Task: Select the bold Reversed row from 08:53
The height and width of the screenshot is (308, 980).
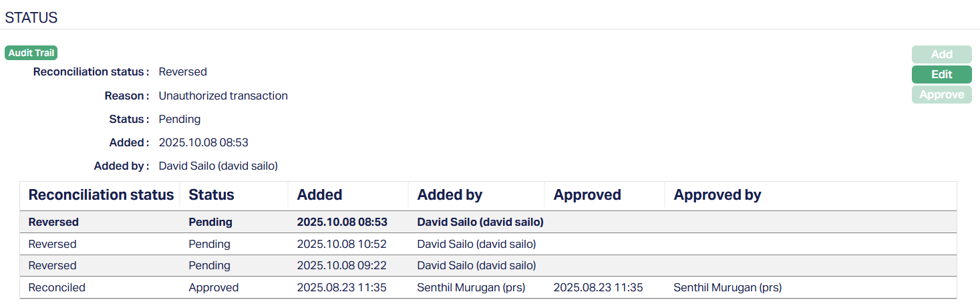Action: pos(53,222)
